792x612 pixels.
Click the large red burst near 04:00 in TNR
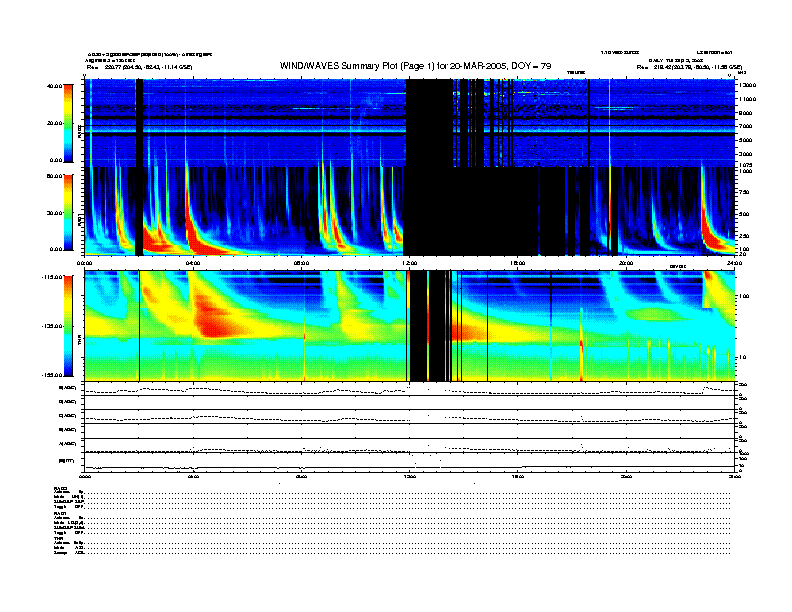pos(217,319)
